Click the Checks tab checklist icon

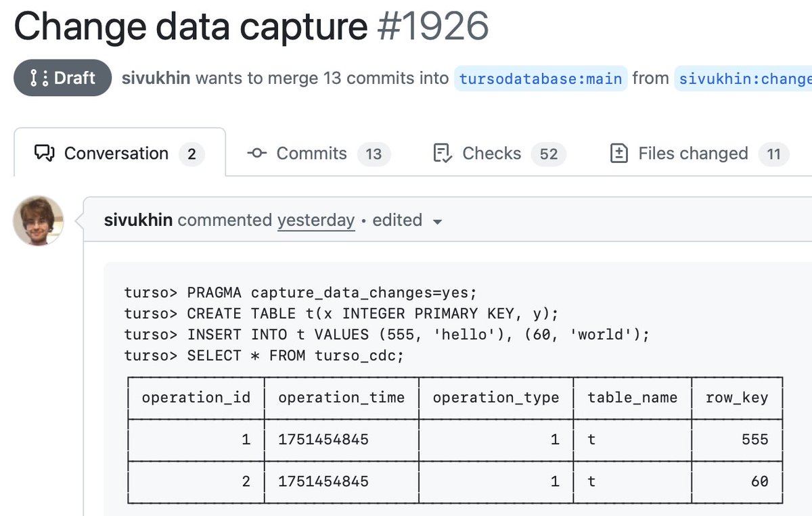[442, 154]
